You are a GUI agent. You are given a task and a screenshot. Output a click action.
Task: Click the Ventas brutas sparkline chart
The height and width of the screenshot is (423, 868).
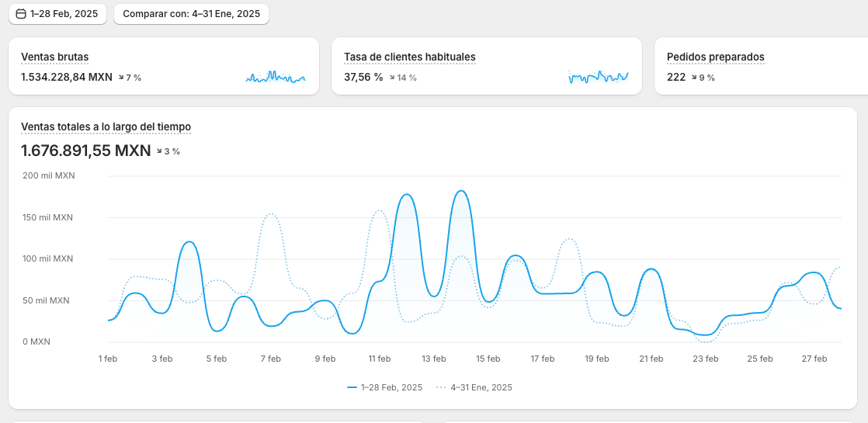coord(276,77)
